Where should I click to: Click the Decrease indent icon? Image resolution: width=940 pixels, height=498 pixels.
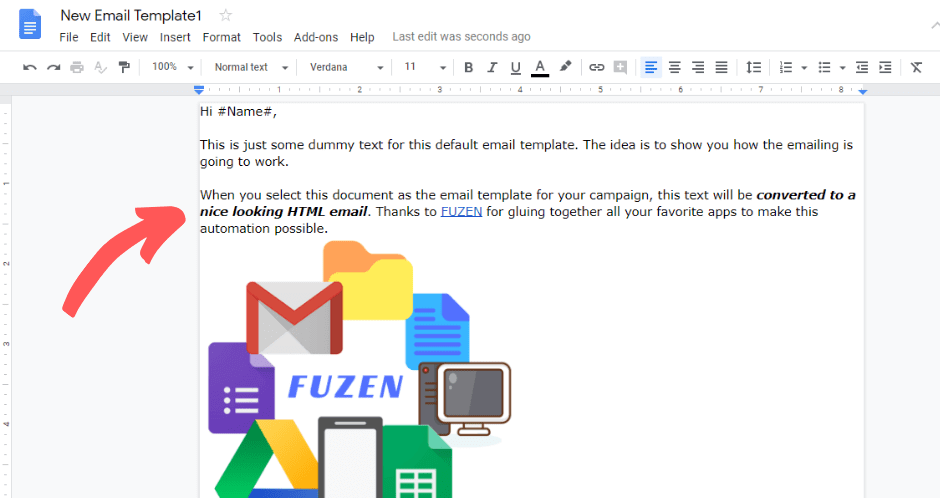point(862,67)
